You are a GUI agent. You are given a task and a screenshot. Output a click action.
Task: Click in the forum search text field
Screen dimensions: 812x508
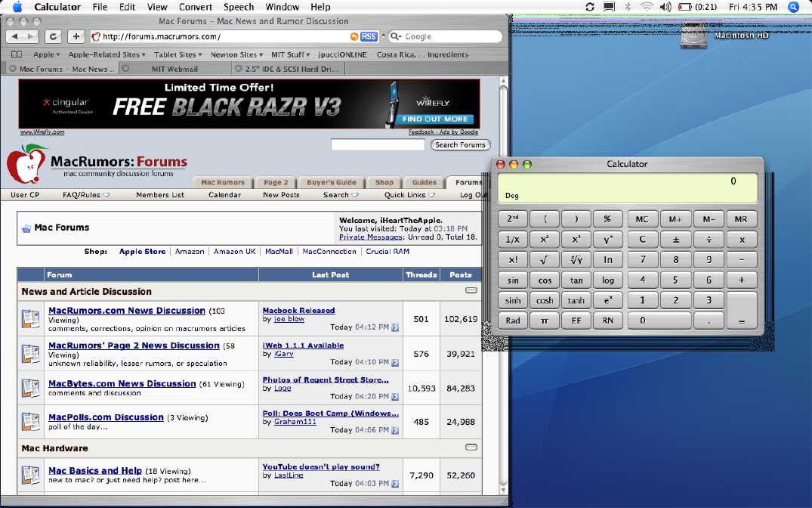(x=378, y=145)
